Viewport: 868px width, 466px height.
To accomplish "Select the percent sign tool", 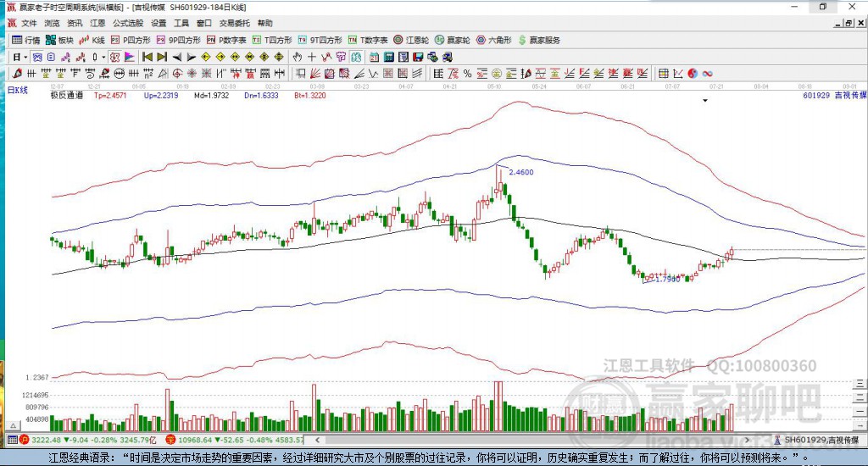I will 467,73.
